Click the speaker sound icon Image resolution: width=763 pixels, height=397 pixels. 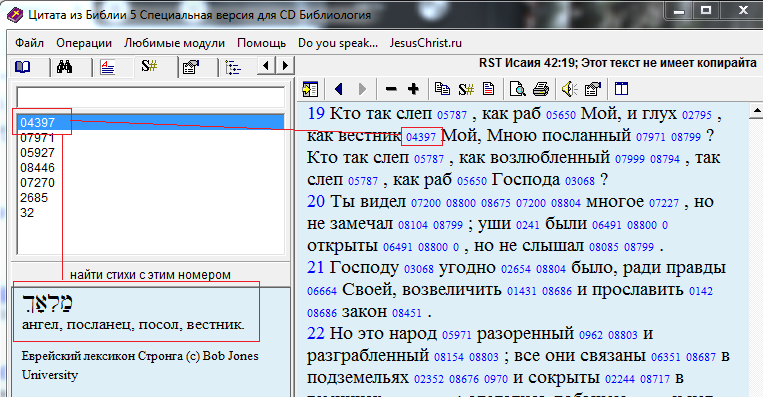pos(569,89)
